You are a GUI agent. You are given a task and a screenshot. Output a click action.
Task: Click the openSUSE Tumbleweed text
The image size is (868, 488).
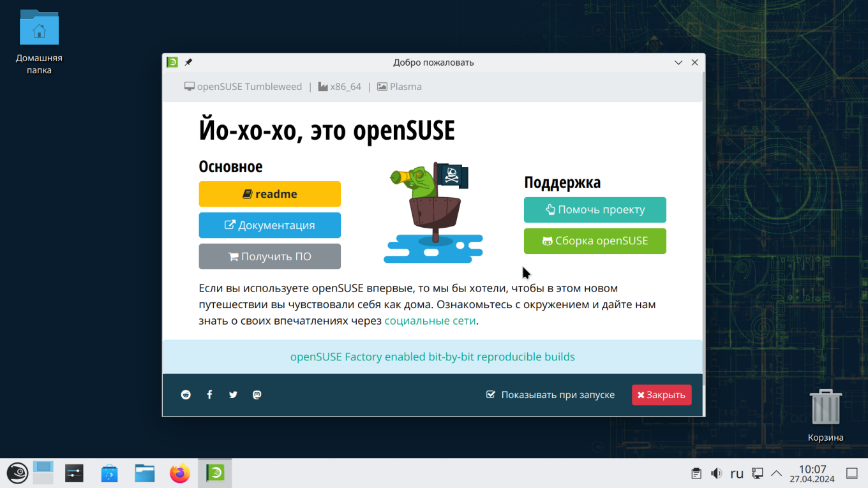click(250, 87)
